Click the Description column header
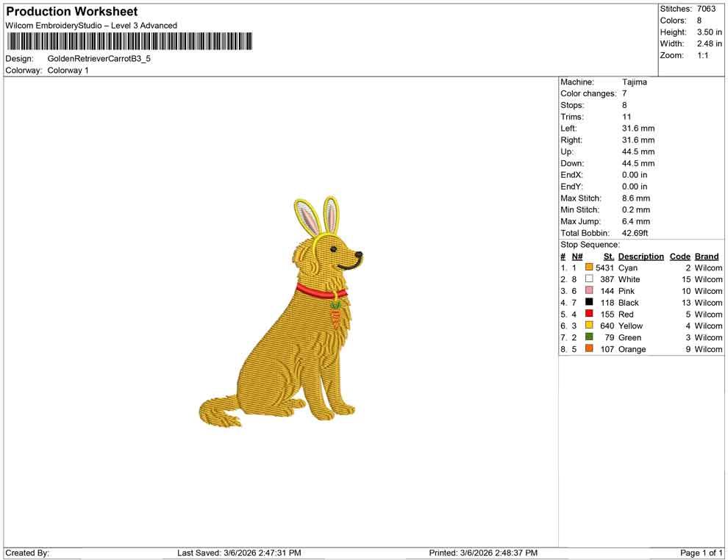This screenshot has height=560, width=728. 640,256
